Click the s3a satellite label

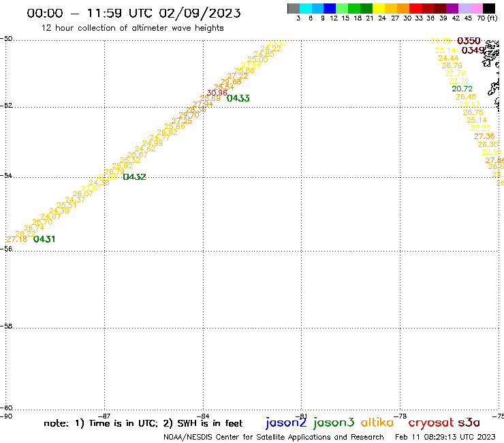pyautogui.click(x=469, y=423)
